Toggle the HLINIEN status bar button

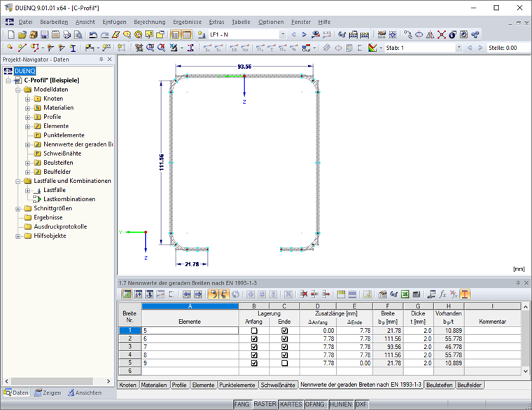click(x=341, y=404)
